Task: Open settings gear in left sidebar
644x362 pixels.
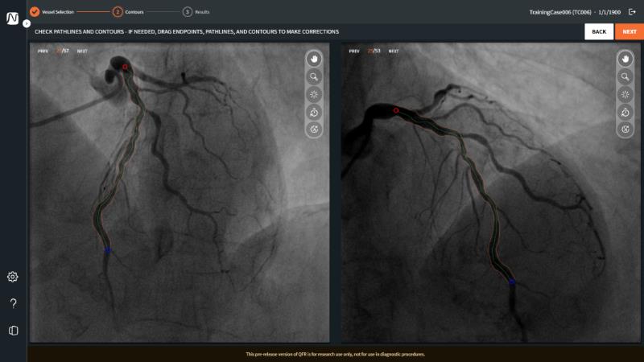Action: coord(13,277)
